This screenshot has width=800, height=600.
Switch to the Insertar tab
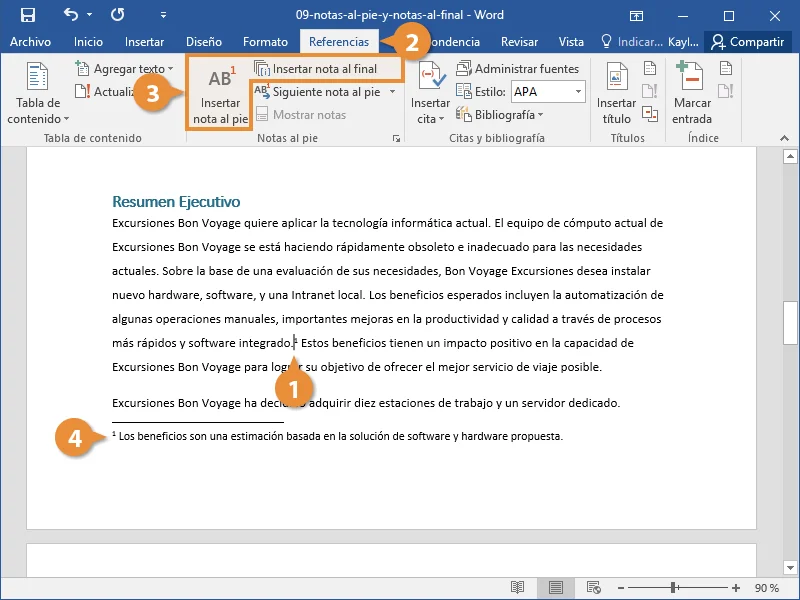[x=144, y=42]
